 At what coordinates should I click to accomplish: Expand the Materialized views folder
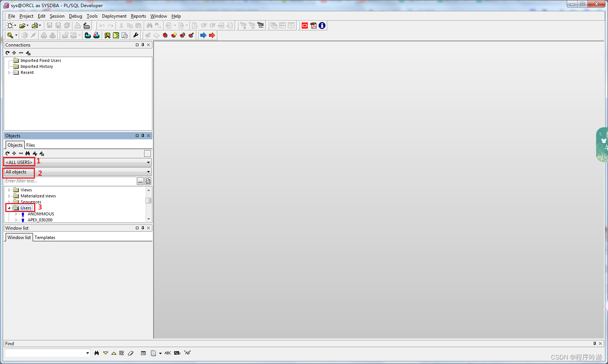(9, 196)
